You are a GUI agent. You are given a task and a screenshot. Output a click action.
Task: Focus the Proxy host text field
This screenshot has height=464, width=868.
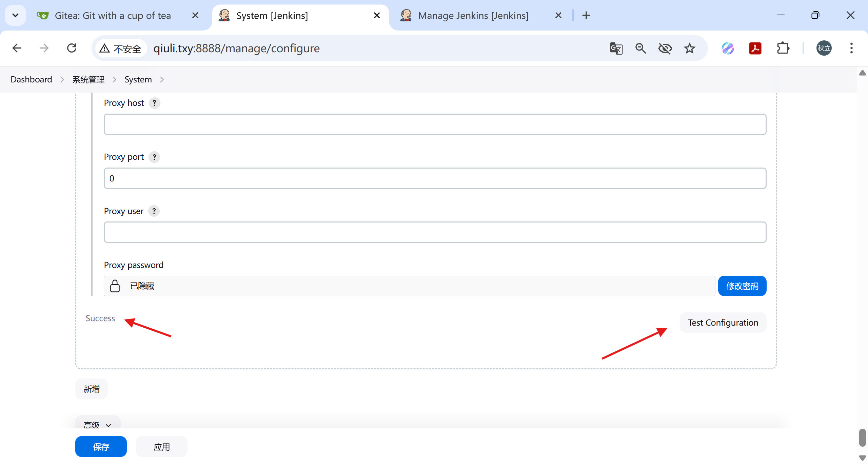tap(435, 124)
